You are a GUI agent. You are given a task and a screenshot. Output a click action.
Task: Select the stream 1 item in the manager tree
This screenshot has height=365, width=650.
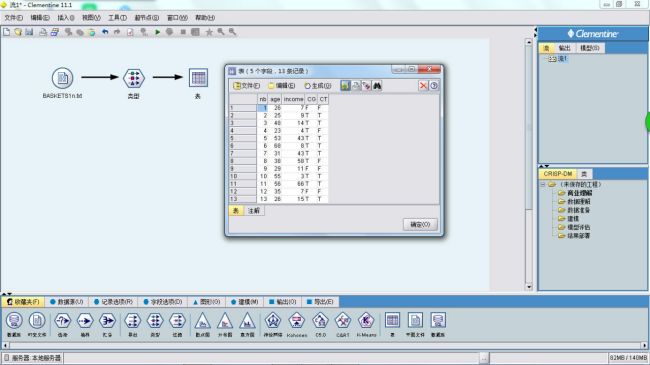click(x=558, y=59)
